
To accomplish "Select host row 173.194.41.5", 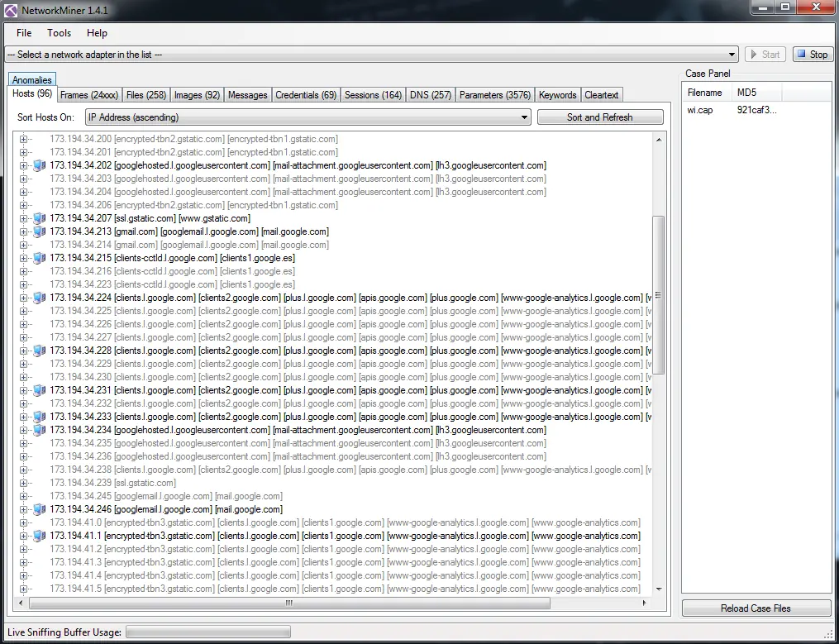I will point(346,589).
